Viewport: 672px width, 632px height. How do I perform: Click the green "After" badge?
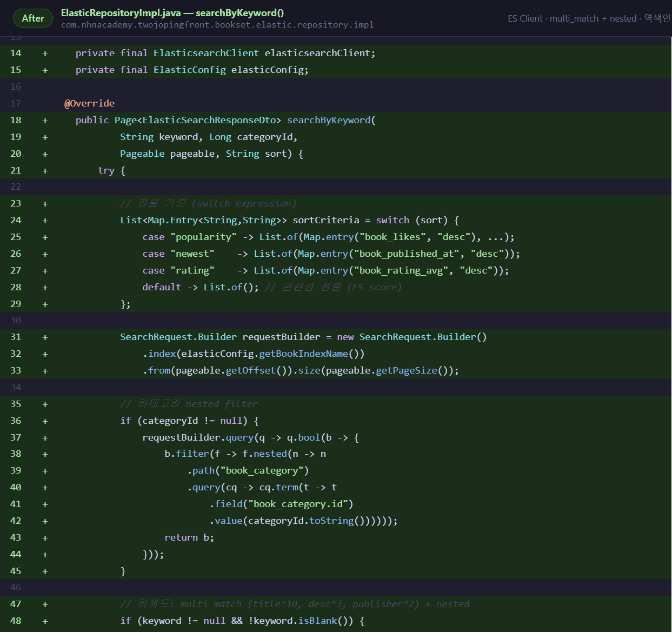(33, 18)
